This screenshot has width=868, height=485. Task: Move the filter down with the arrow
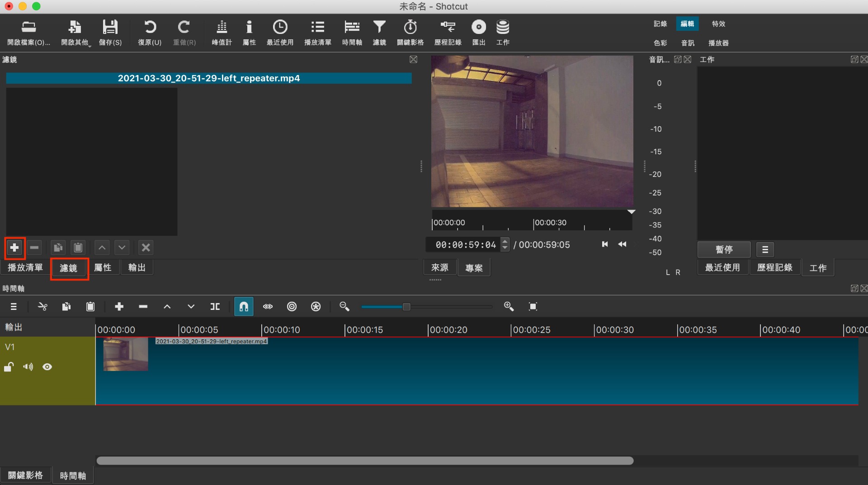point(122,248)
